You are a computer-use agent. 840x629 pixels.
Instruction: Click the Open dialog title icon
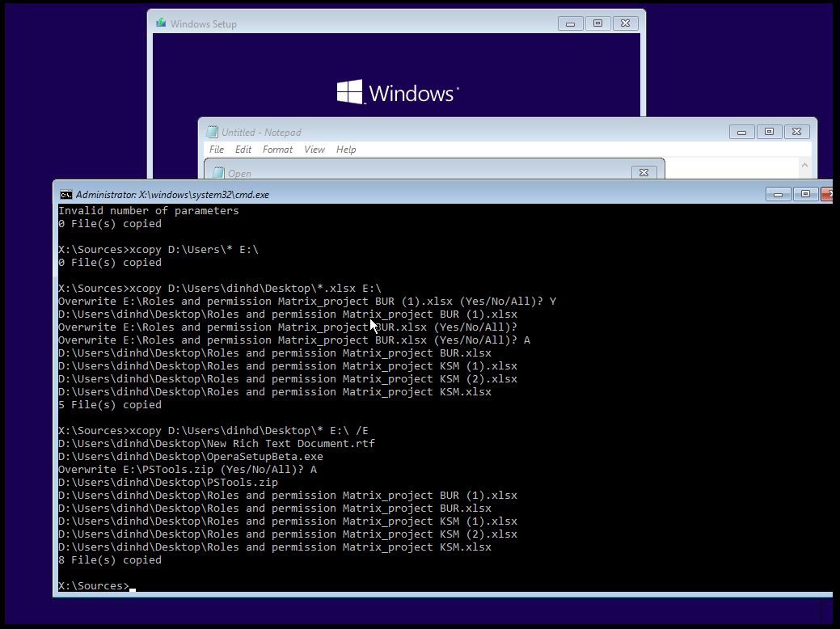(218, 172)
